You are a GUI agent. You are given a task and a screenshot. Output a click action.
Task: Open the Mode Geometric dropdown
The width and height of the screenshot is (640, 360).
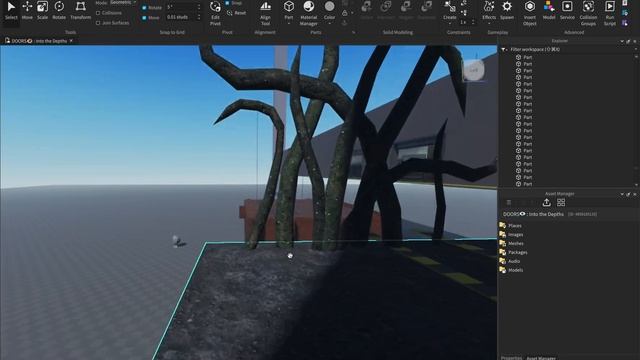(123, 2)
